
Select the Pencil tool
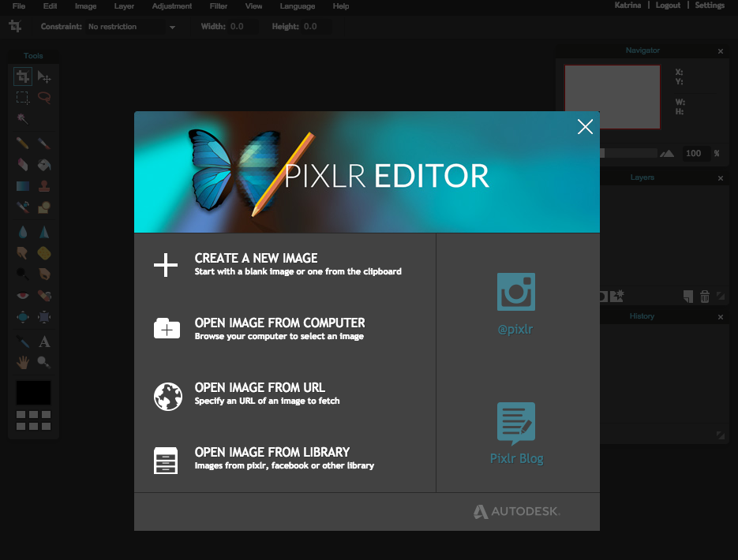coord(23,143)
